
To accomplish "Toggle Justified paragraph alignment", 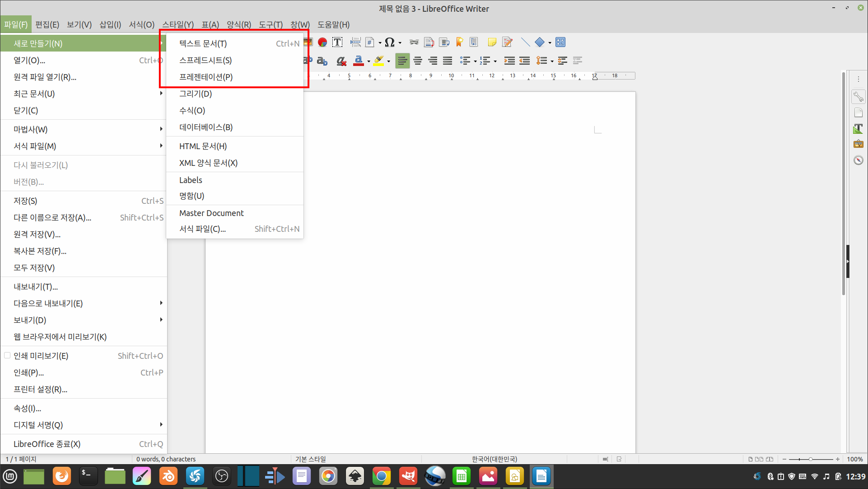I will tap(448, 61).
